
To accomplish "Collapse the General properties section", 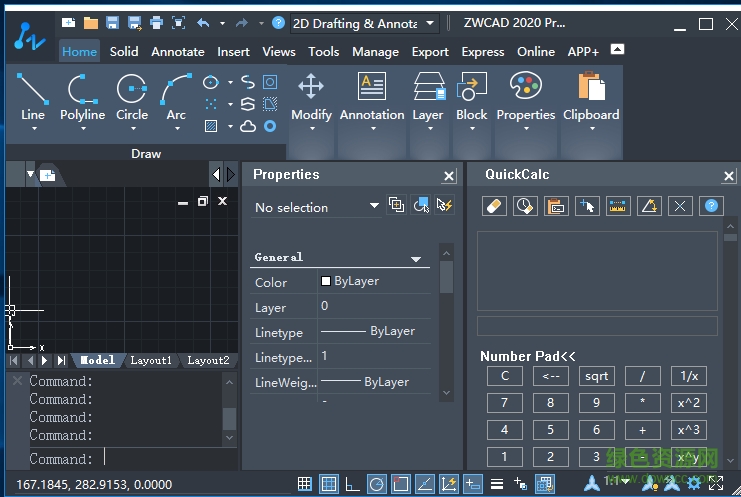I will click(416, 258).
